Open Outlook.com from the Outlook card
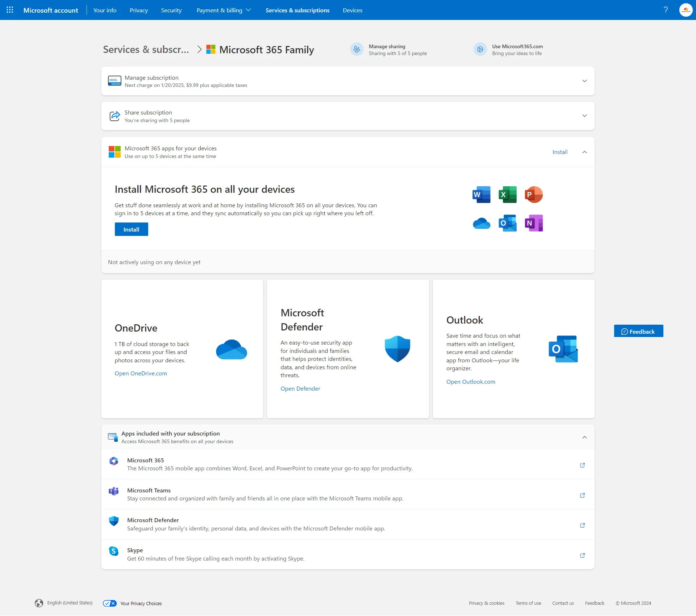Viewport: 696px width, 616px height. (x=471, y=382)
